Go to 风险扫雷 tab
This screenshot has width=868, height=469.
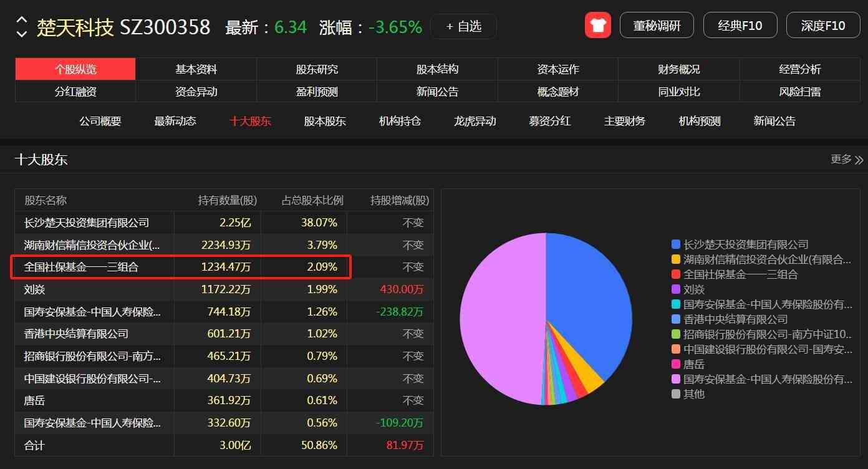pos(799,92)
